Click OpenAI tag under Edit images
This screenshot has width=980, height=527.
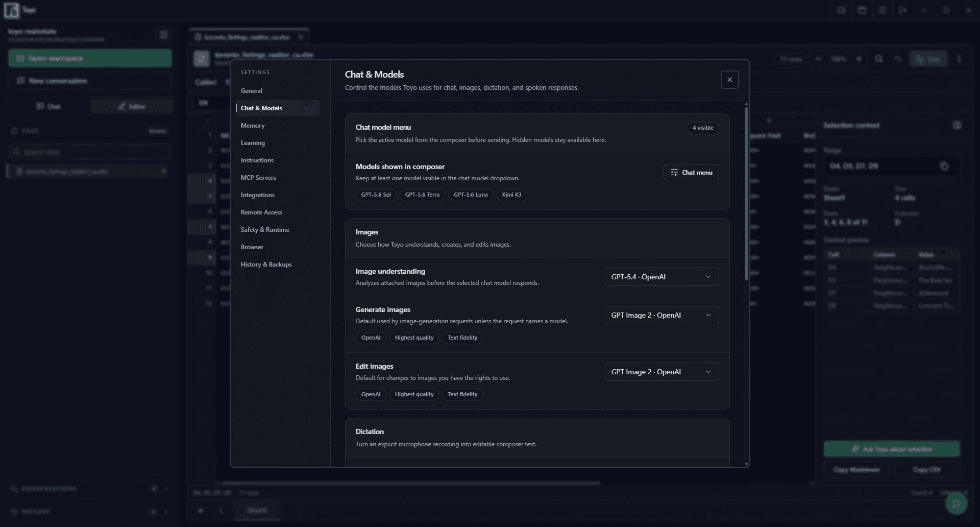[x=371, y=394]
